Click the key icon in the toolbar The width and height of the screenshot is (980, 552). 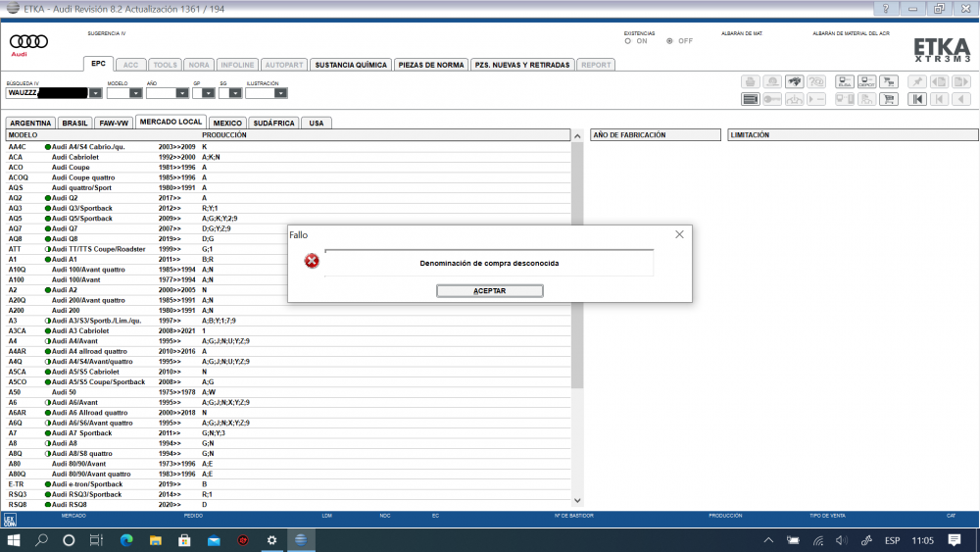click(772, 99)
